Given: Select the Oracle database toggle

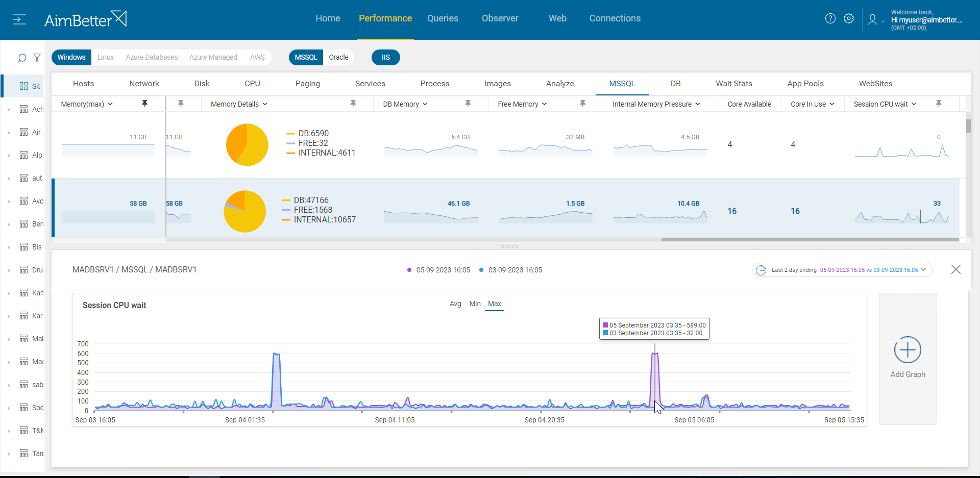Looking at the screenshot, I should coord(338,57).
